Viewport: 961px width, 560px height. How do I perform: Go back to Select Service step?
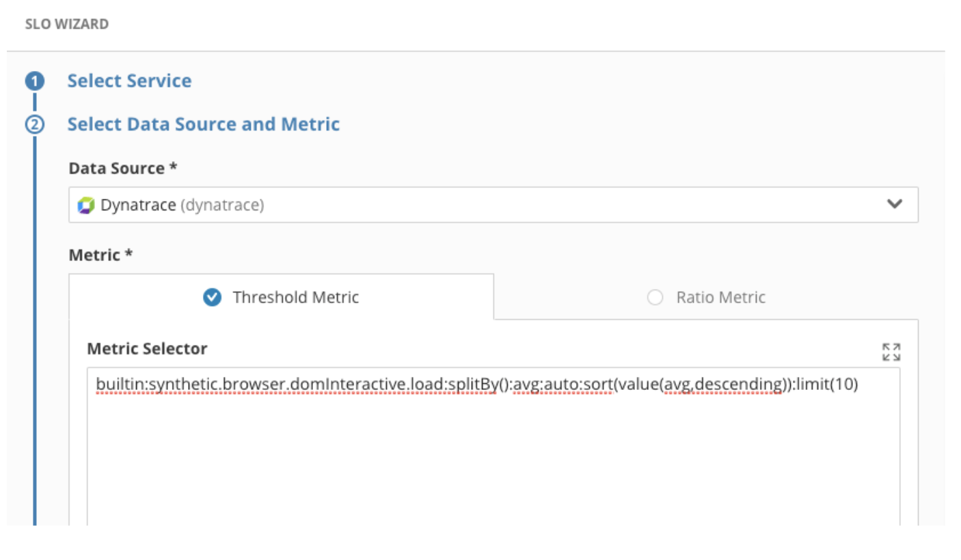click(129, 81)
